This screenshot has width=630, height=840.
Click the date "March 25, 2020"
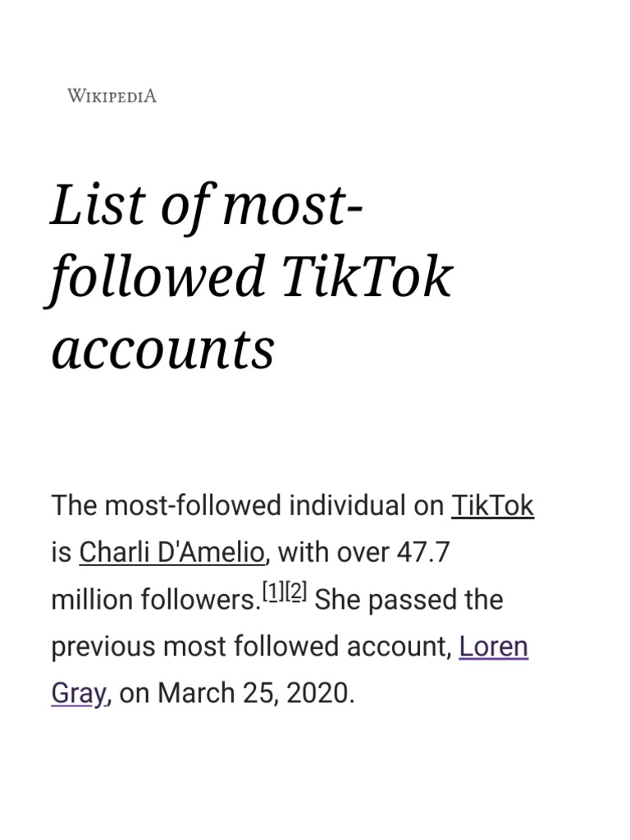click(255, 693)
